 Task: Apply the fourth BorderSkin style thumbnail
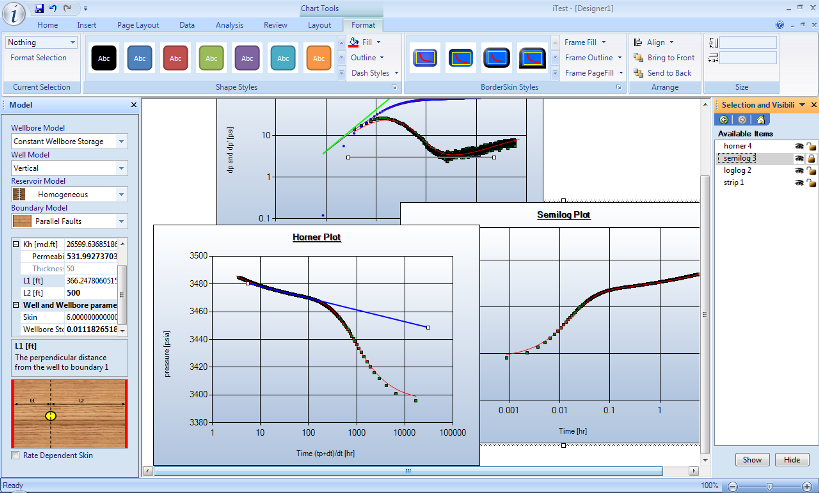(x=532, y=58)
